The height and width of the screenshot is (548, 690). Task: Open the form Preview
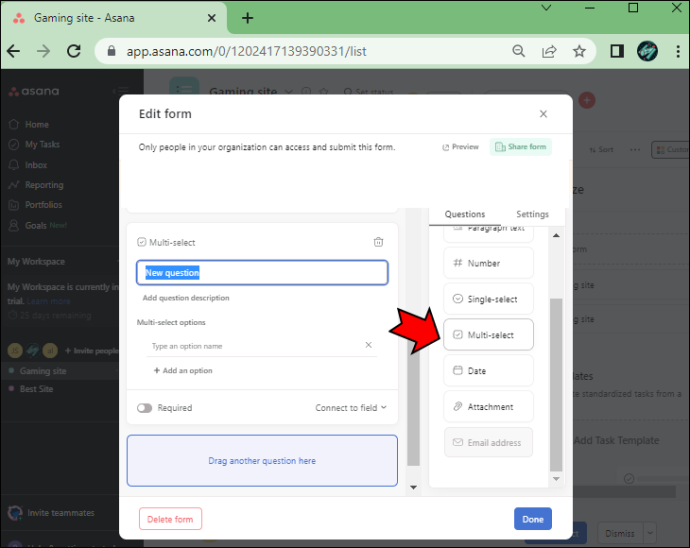click(x=460, y=147)
